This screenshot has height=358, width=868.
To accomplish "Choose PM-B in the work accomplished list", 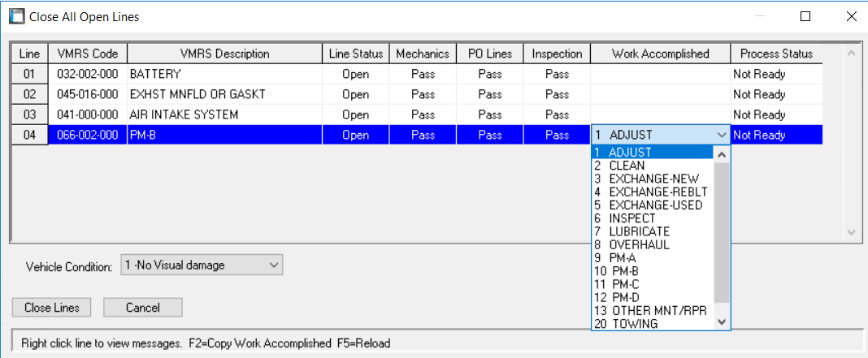I will pyautogui.click(x=625, y=271).
